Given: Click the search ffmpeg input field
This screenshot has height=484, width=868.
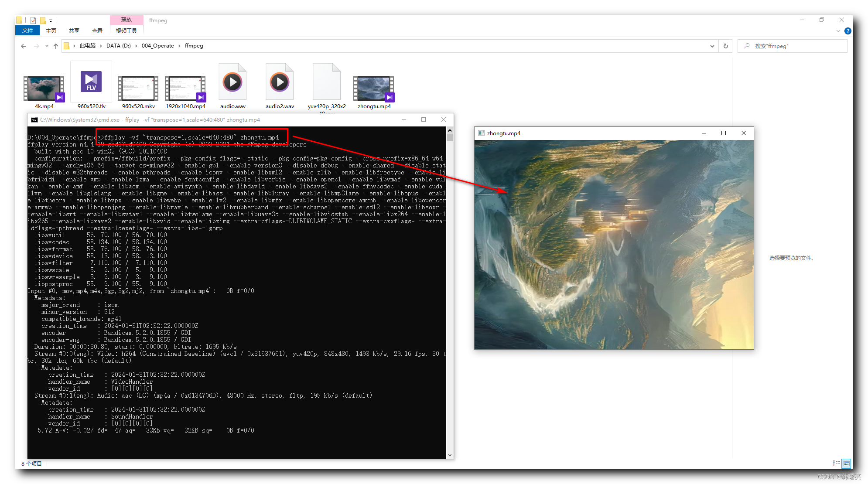Looking at the screenshot, I should coord(793,46).
